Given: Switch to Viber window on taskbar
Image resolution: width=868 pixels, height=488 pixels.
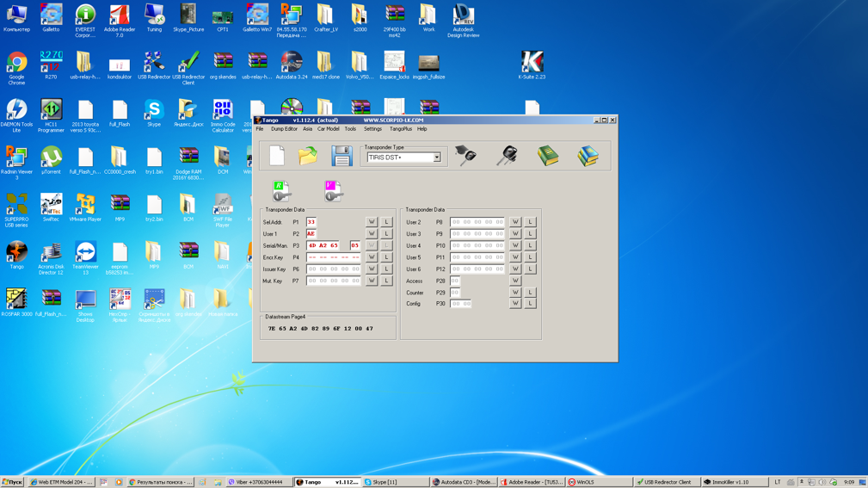Looking at the screenshot, I should [x=259, y=482].
